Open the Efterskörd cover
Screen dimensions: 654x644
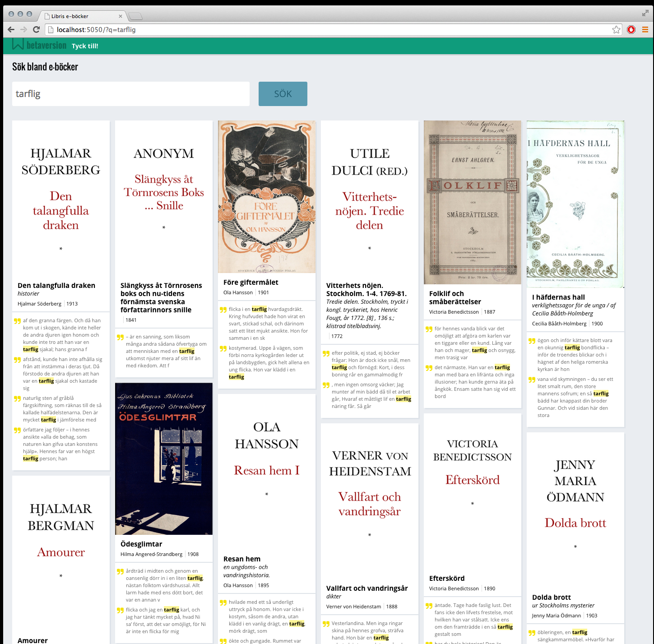pos(473,491)
